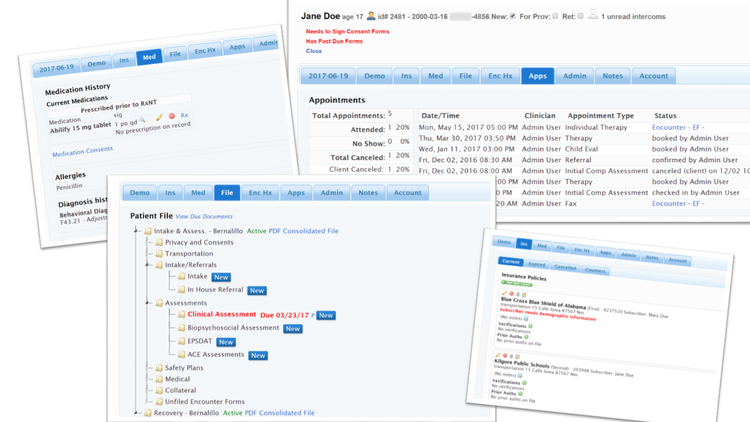
Task: Click the Close link under past due warning
Action: pos(314,51)
